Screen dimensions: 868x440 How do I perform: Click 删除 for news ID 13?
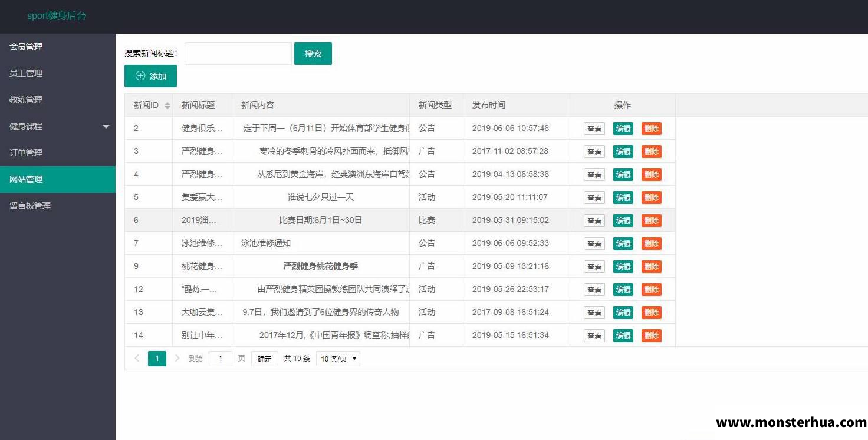pos(652,313)
